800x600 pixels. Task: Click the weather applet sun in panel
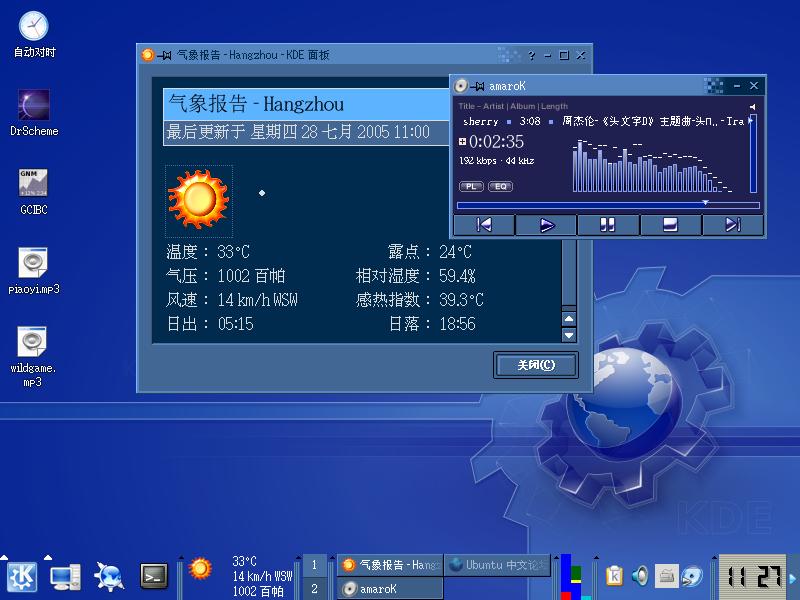pyautogui.click(x=199, y=568)
